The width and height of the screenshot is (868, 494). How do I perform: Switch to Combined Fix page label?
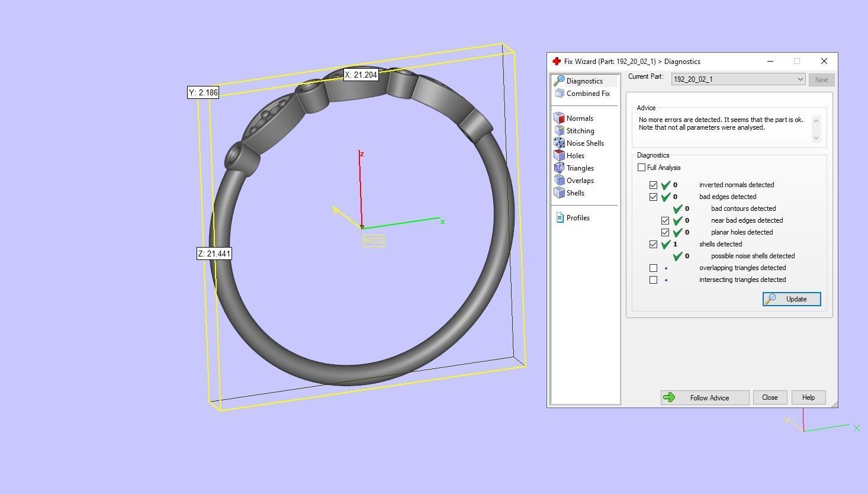[588, 94]
